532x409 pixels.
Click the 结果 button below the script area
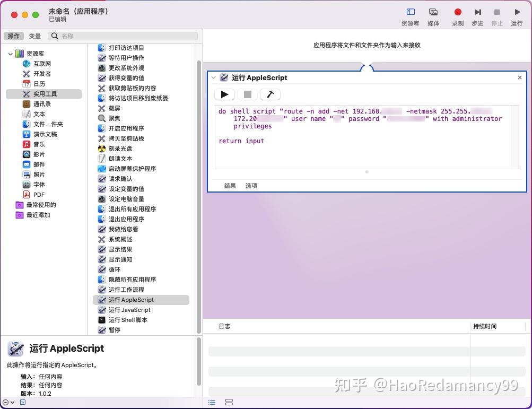[230, 186]
